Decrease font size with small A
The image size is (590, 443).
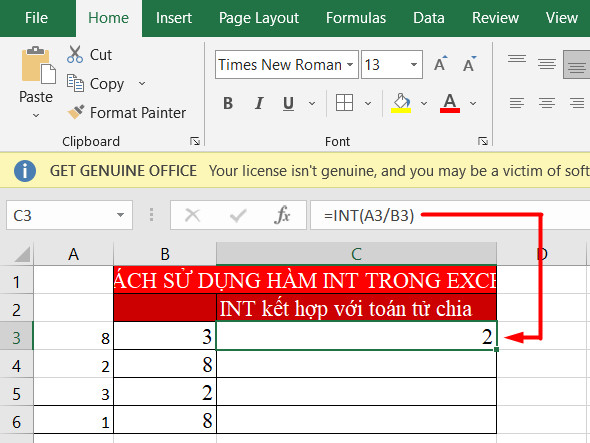click(x=469, y=64)
